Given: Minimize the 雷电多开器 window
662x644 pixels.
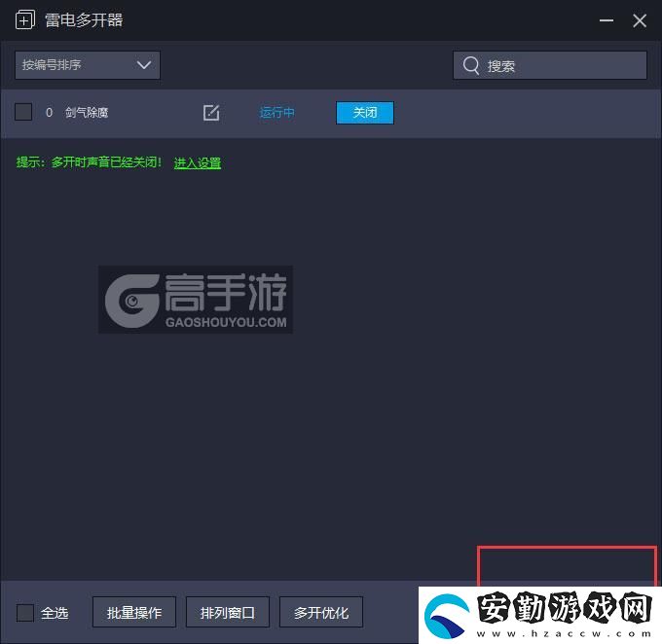Looking at the screenshot, I should [607, 20].
